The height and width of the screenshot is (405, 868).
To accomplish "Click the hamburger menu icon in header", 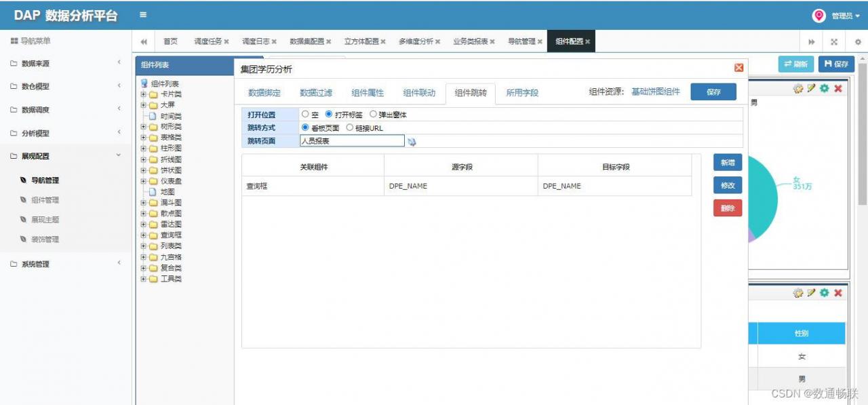I will click(142, 15).
